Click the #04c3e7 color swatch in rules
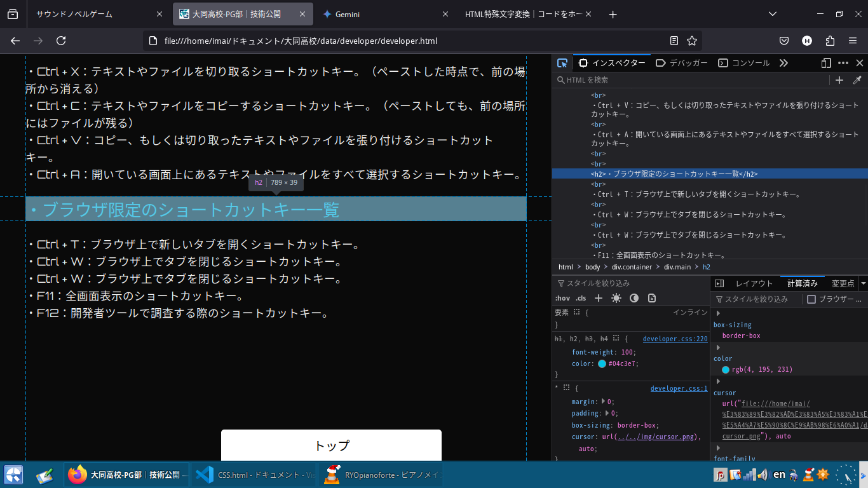This screenshot has height=488, width=868. [x=602, y=364]
